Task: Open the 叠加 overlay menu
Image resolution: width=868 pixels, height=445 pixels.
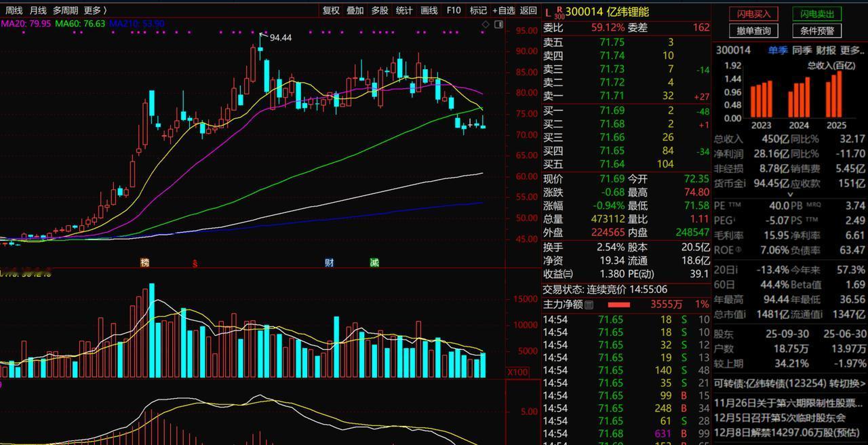Action: coord(355,10)
